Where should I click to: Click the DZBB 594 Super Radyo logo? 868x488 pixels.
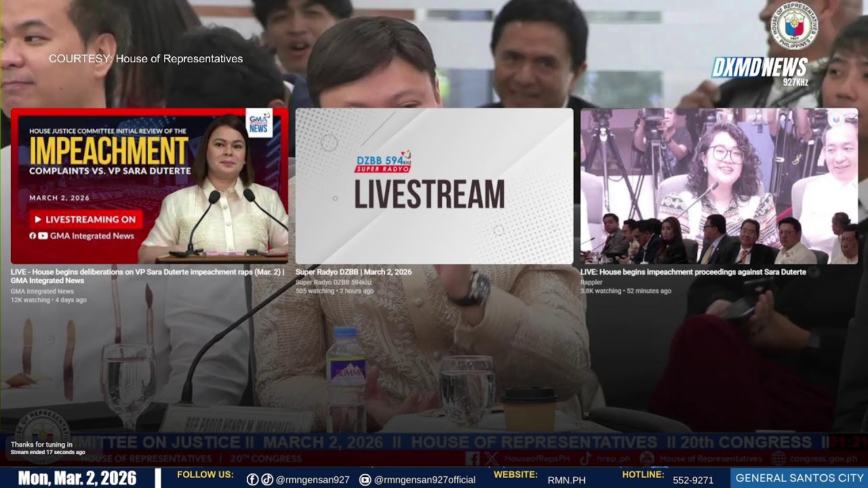[x=384, y=162]
